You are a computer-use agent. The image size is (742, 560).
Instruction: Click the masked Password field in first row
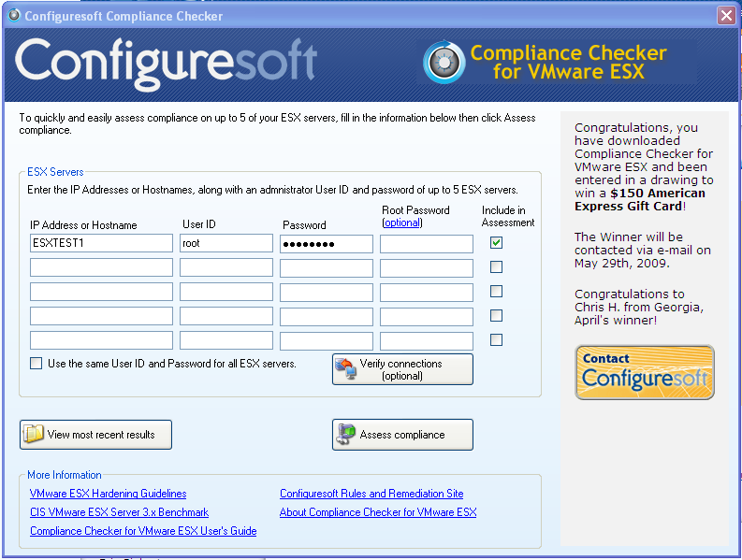[327, 244]
